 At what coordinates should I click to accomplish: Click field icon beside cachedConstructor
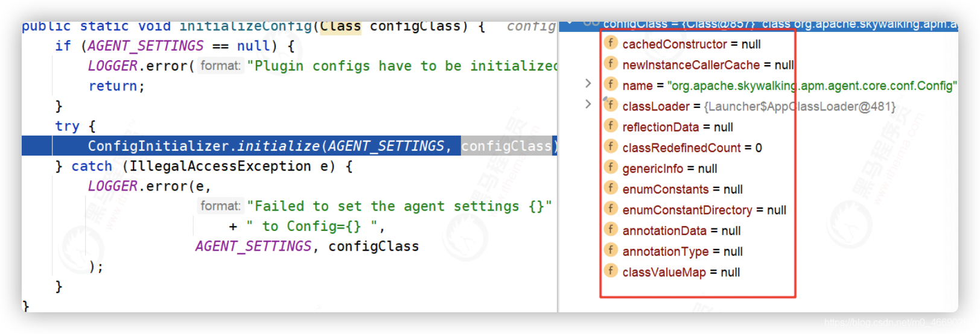(x=611, y=43)
